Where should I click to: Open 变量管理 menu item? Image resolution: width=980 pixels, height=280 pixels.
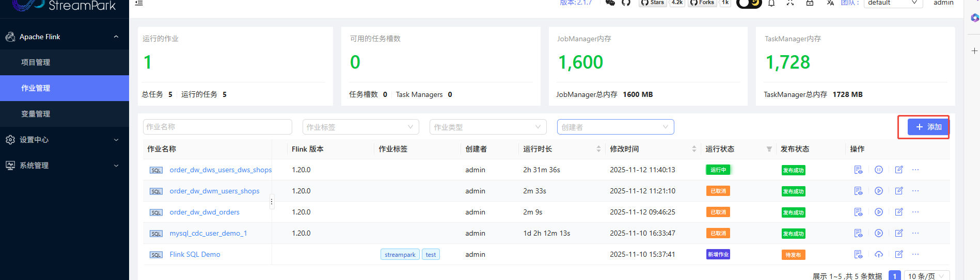[65, 114]
